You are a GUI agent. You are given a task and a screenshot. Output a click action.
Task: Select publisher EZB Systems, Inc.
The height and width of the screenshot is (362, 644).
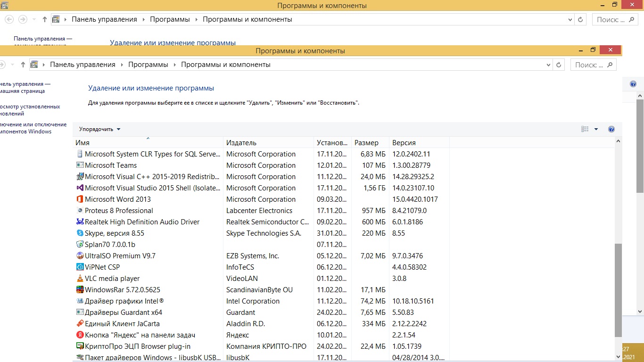click(253, 256)
